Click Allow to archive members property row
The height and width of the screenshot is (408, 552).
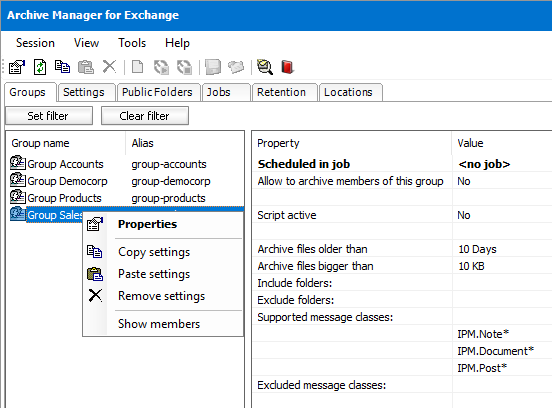pos(350,181)
